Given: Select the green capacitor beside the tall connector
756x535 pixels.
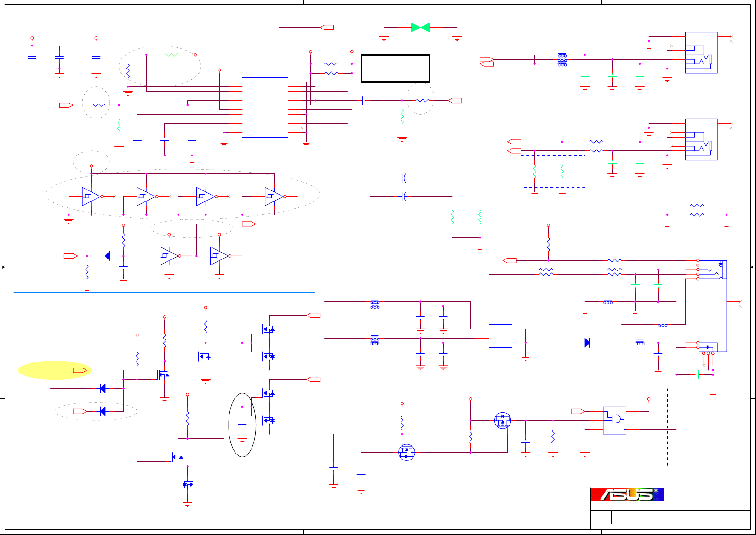Looking at the screenshot, I should [x=697, y=375].
